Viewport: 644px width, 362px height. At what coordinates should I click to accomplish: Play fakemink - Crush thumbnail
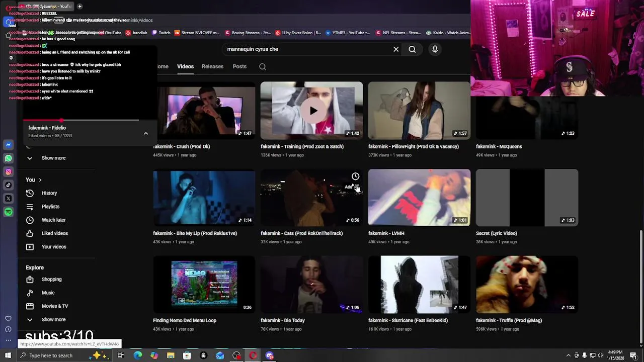[x=204, y=111]
